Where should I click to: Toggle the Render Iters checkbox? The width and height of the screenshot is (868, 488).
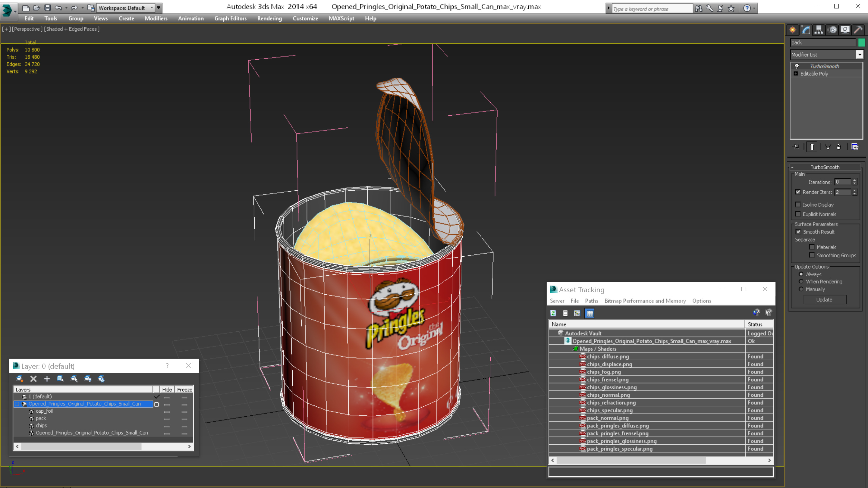pos(798,192)
